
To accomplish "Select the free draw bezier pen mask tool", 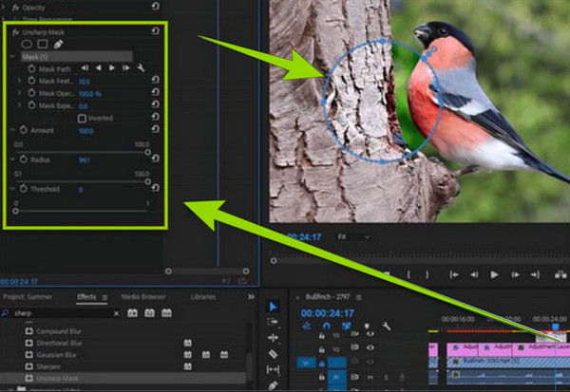I will [x=58, y=45].
